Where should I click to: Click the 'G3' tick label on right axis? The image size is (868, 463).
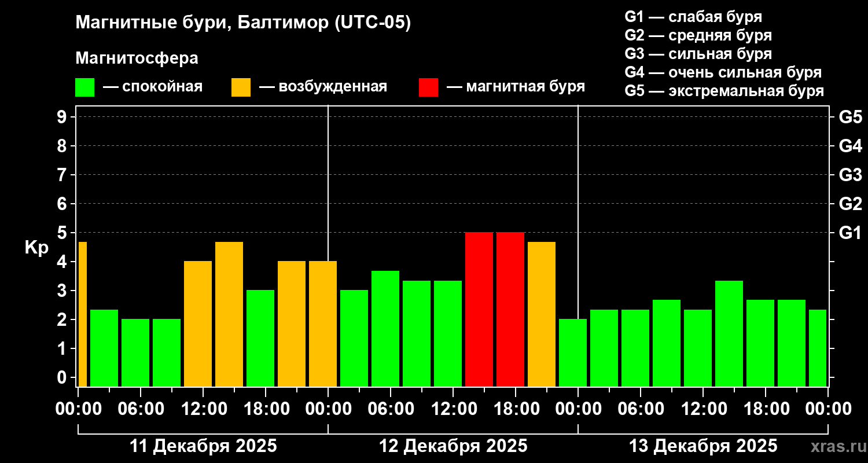click(x=851, y=175)
